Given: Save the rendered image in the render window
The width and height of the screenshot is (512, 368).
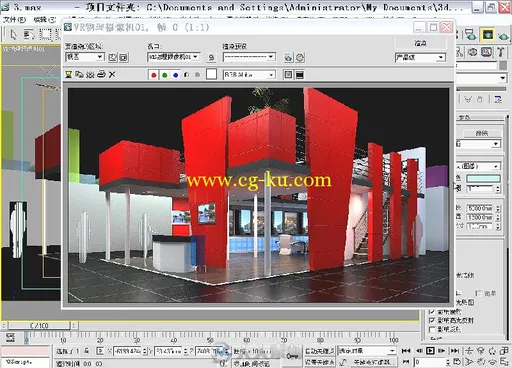Looking at the screenshot, I should (x=68, y=74).
